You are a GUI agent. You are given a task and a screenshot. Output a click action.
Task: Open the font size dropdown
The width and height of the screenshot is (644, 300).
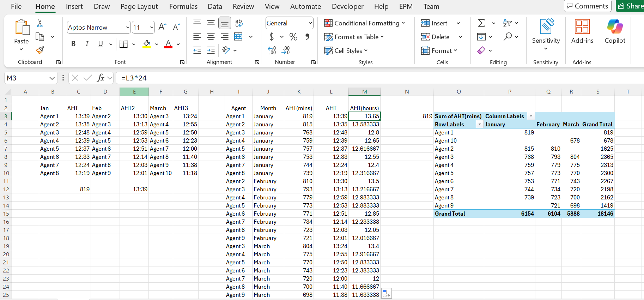152,27
